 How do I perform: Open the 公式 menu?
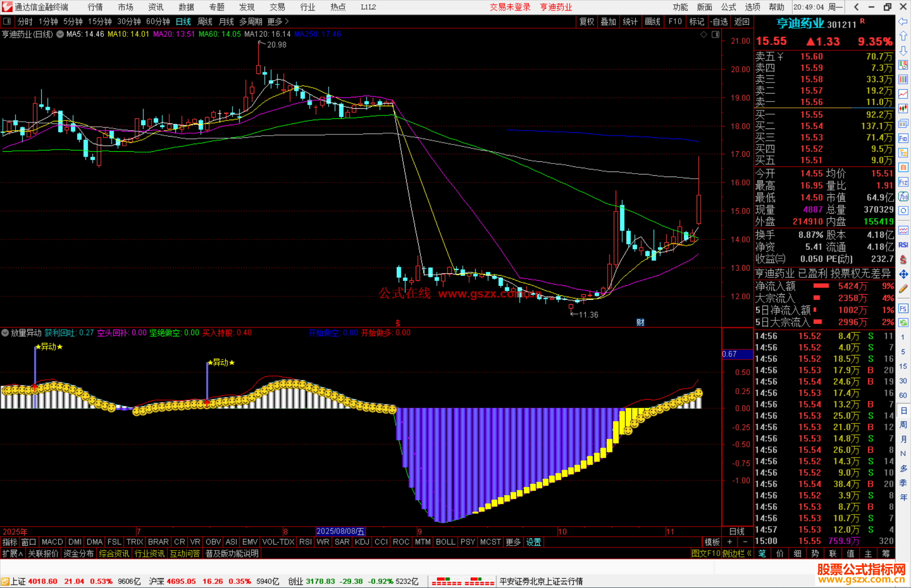[x=728, y=7]
